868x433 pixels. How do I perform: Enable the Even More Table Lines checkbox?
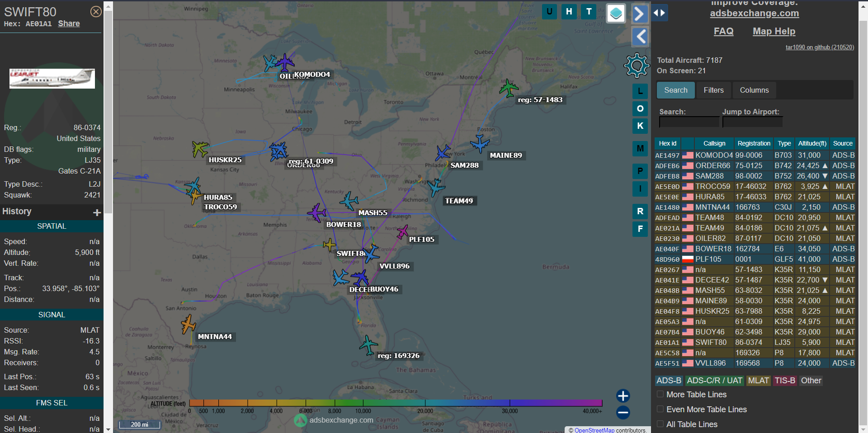(660, 409)
